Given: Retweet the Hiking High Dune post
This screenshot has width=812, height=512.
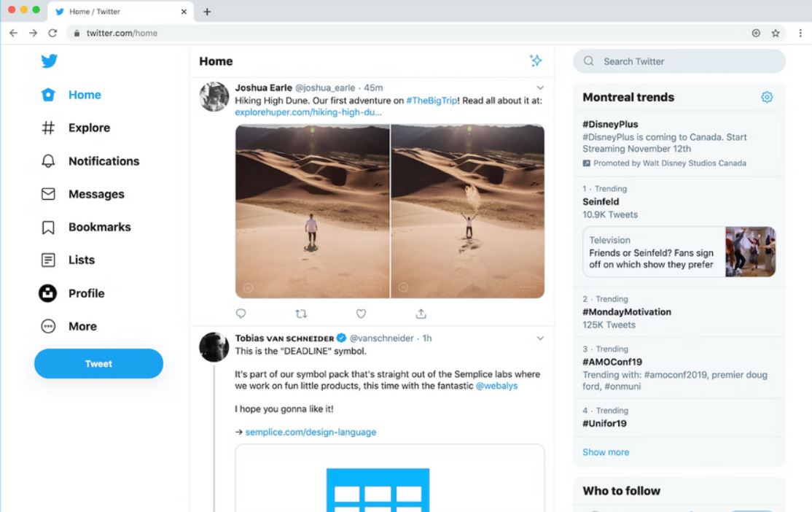Looking at the screenshot, I should click(301, 313).
